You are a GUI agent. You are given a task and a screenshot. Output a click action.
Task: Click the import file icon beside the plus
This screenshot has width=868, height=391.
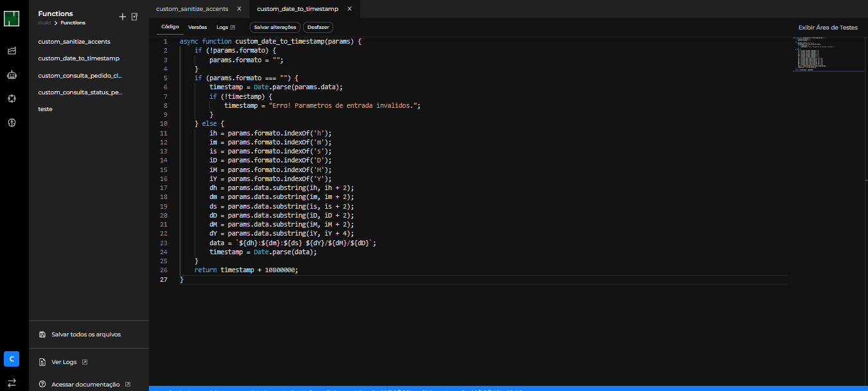click(x=135, y=17)
